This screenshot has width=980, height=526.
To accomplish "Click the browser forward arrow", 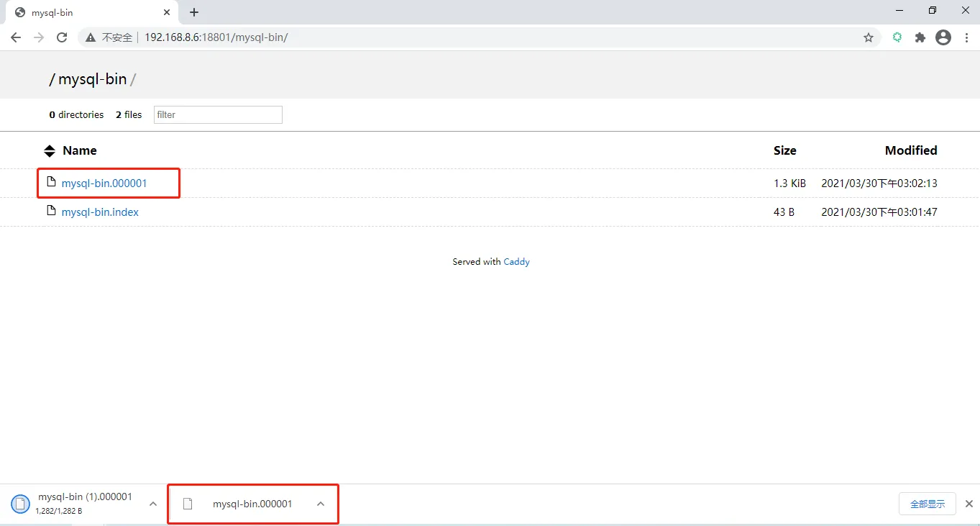I will coord(39,37).
